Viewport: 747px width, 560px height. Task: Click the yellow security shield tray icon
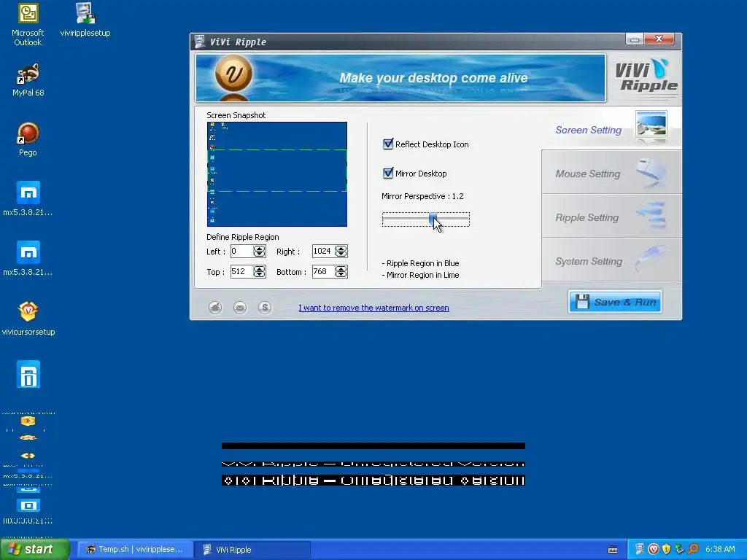[666, 550]
